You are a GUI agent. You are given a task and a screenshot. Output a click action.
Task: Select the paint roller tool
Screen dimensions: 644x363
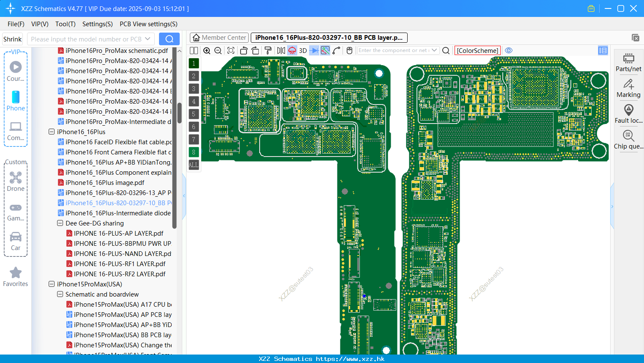(268, 50)
